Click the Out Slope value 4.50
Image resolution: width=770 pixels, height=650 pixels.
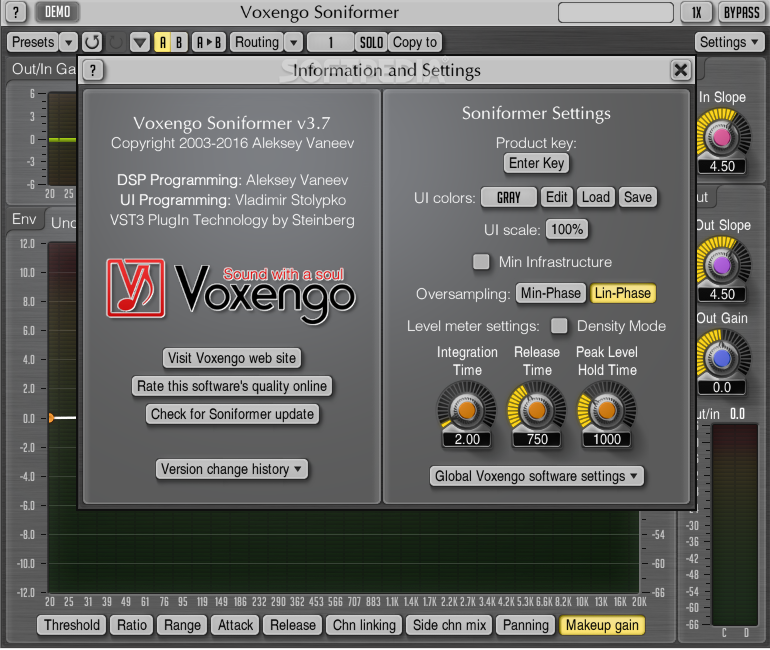[722, 294]
